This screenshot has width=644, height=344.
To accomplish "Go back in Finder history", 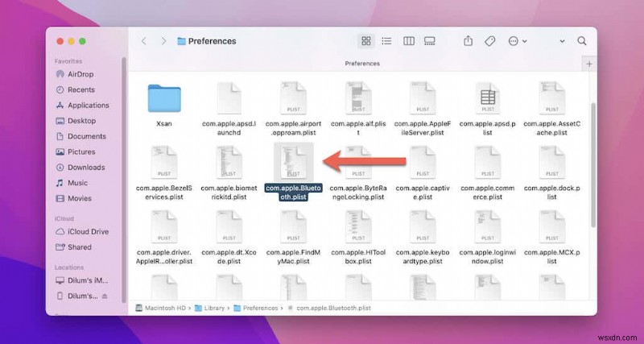I will [144, 41].
